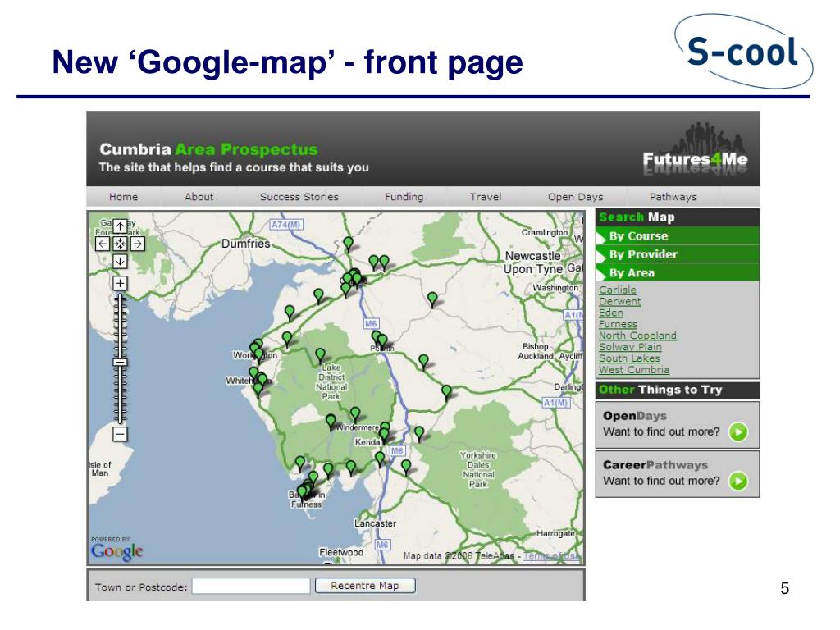Click the Dumfries label on the map
Screen dimensions: 840x630
coord(246,243)
